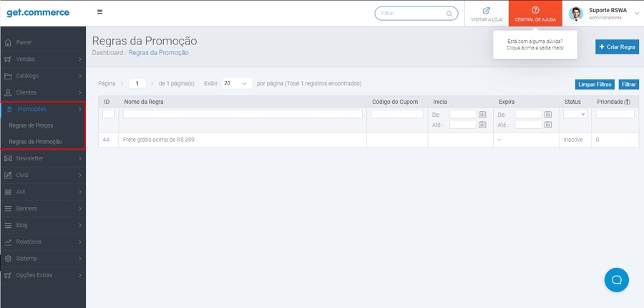Open calendar for Expira 'De' date
The image size is (644, 308).
(x=548, y=114)
